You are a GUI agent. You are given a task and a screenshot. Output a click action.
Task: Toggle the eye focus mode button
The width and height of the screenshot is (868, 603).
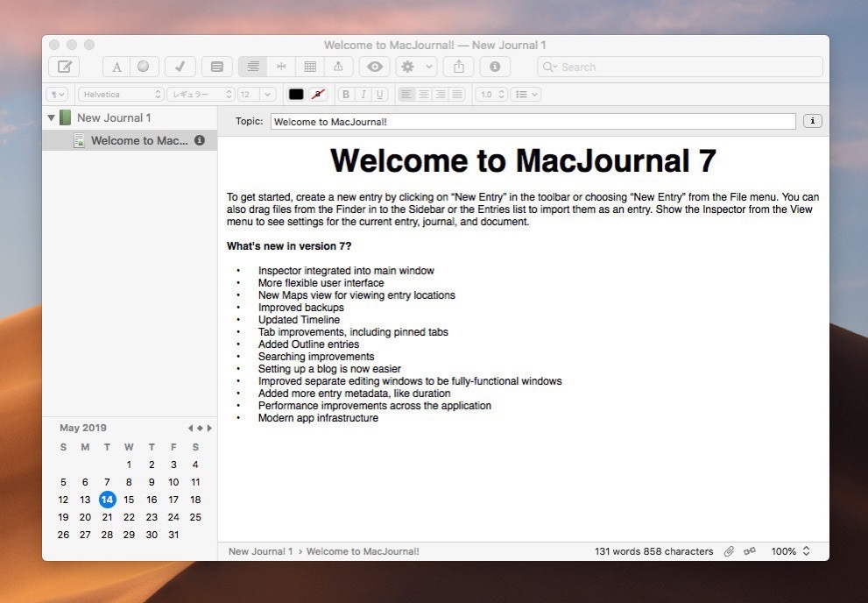375,67
